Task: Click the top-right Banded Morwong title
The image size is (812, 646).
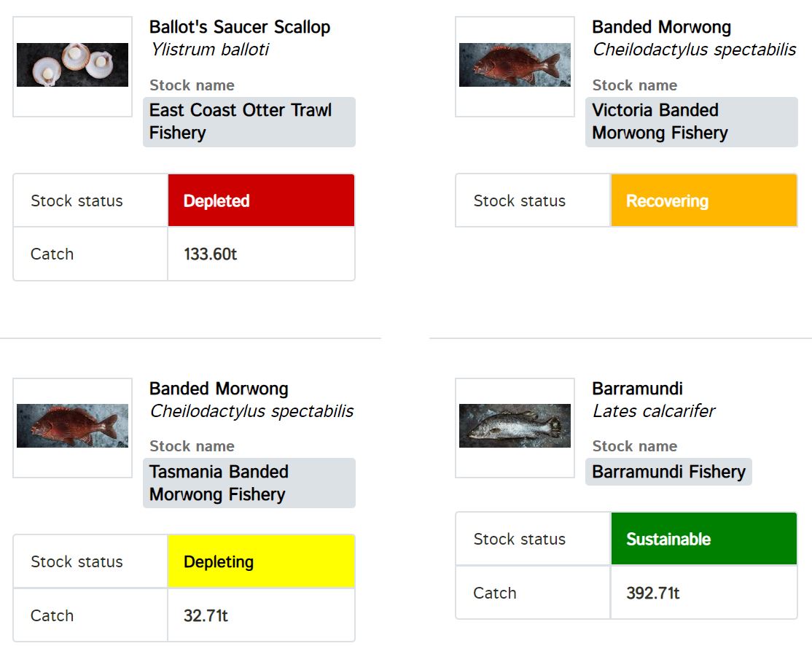Action: (661, 27)
